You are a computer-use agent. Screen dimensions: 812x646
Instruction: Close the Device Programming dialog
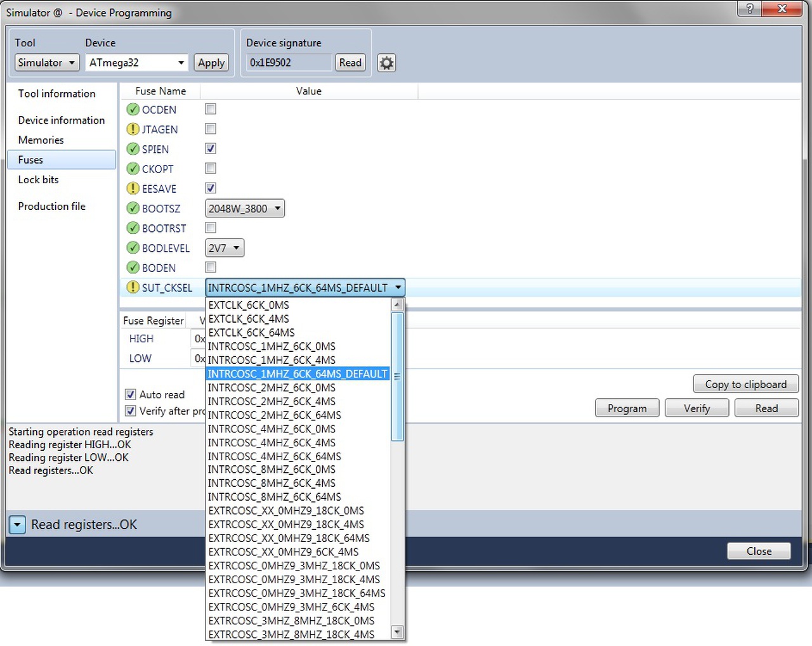point(759,551)
